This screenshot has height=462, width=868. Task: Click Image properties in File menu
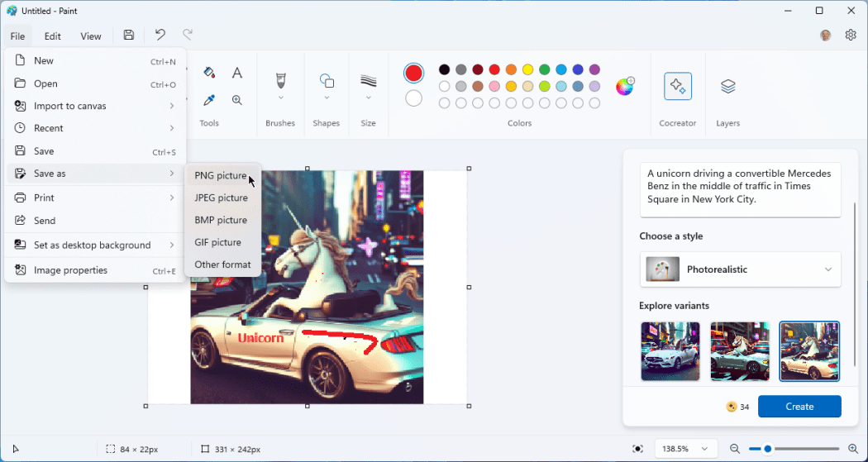70,270
